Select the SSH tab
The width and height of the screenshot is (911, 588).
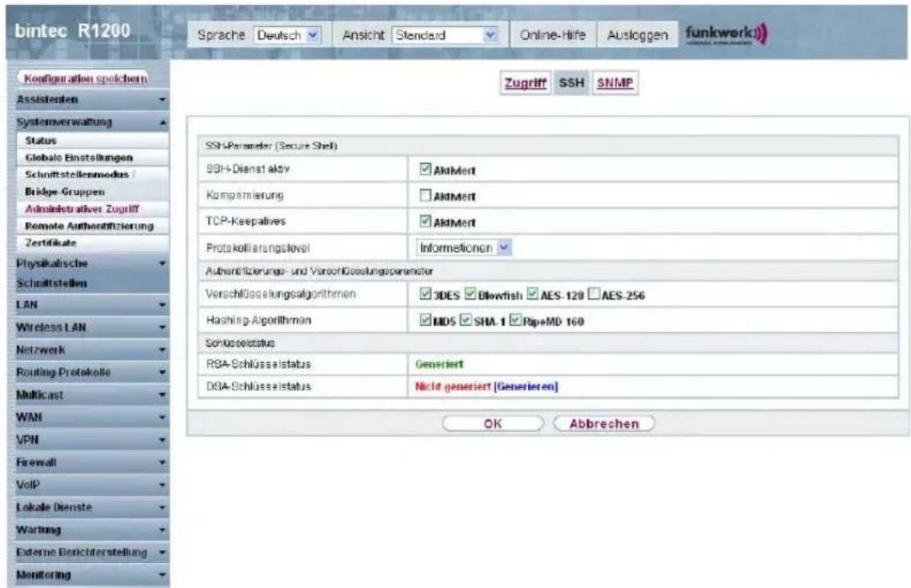coord(572,83)
